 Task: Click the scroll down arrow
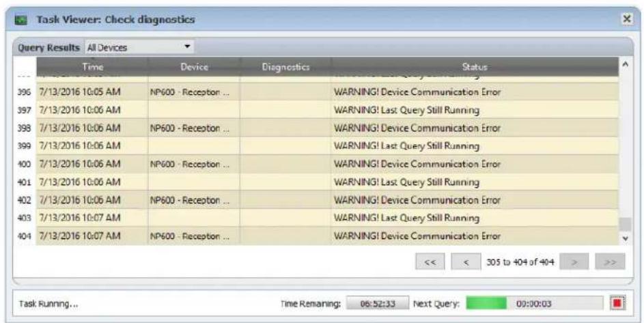625,238
